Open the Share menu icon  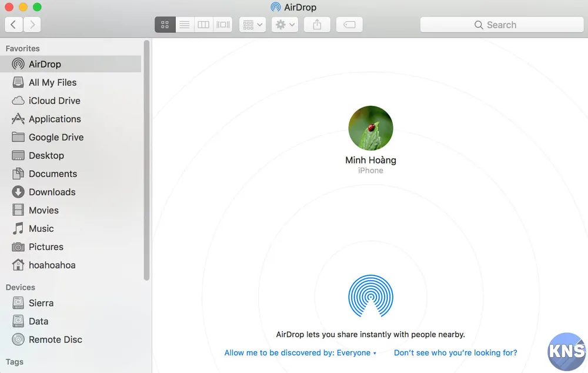point(316,24)
